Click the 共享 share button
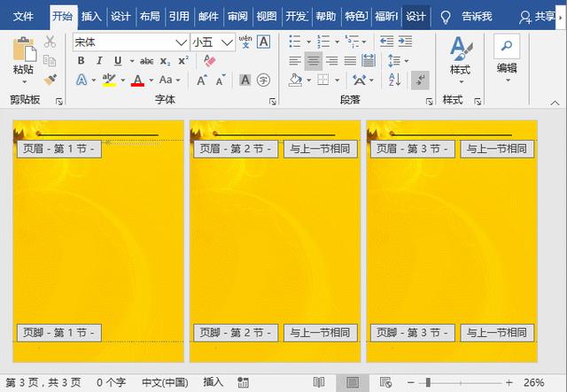The width and height of the screenshot is (567, 392). click(538, 16)
